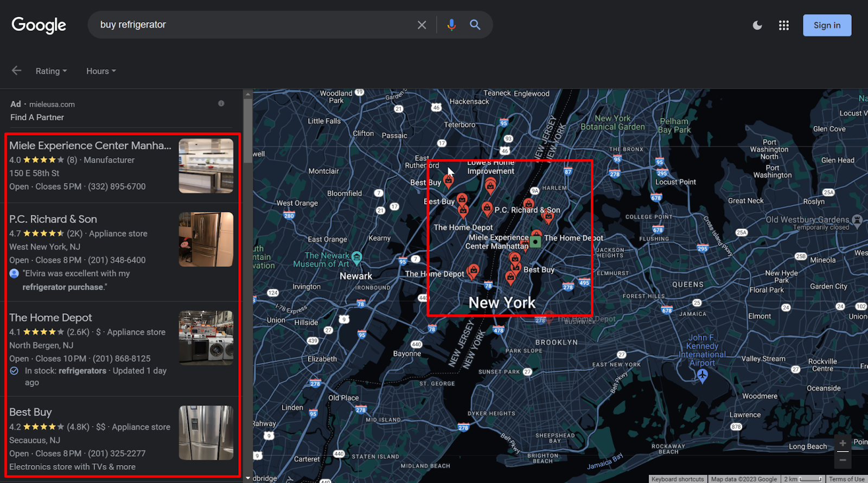Open map Terms of Use

pyautogui.click(x=846, y=479)
